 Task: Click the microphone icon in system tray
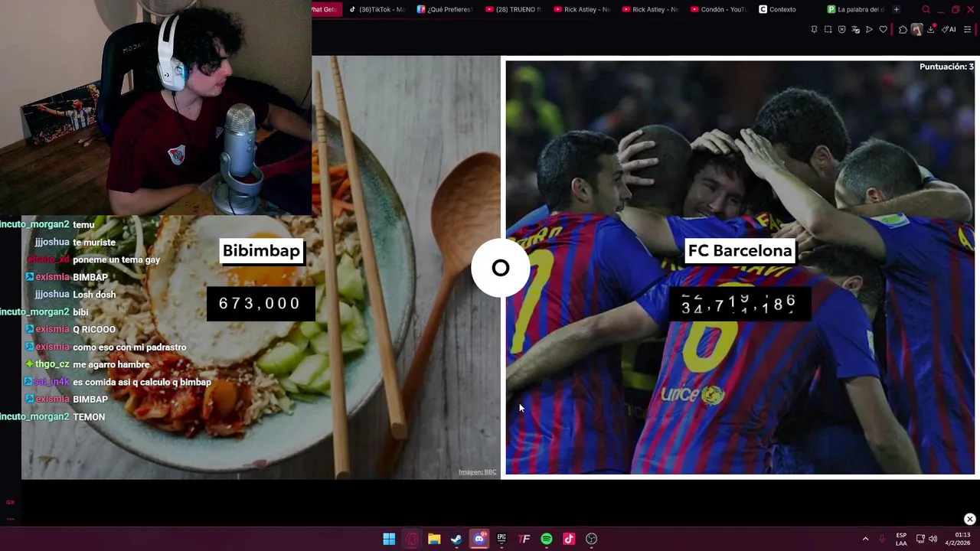[x=882, y=539]
